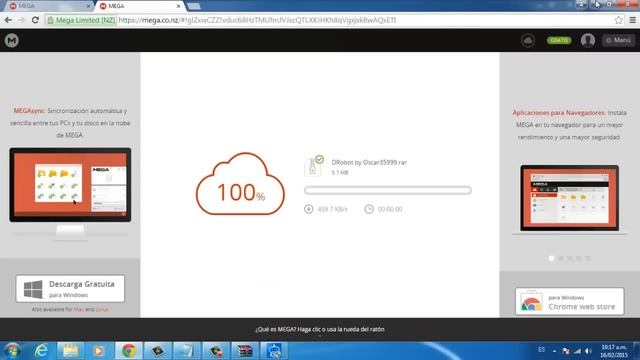640x360 pixels.
Task: Click the ES language indicator in tray
Action: (x=541, y=350)
